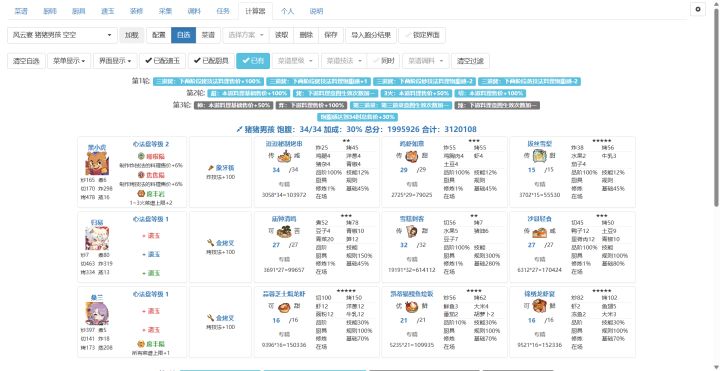The image size is (720, 371).
Task: Switch to the 装修 tab
Action: [136, 11]
